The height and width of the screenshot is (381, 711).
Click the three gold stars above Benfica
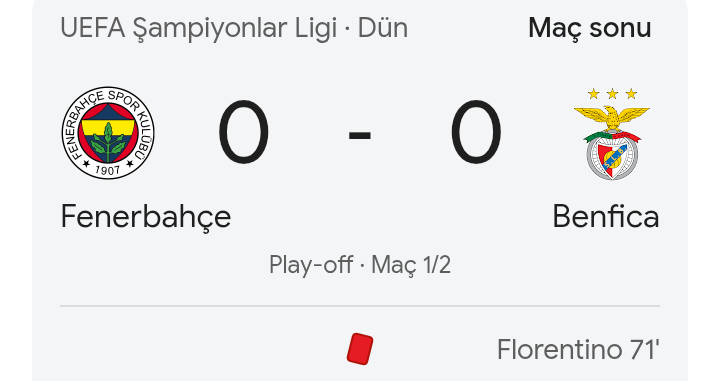tap(612, 94)
